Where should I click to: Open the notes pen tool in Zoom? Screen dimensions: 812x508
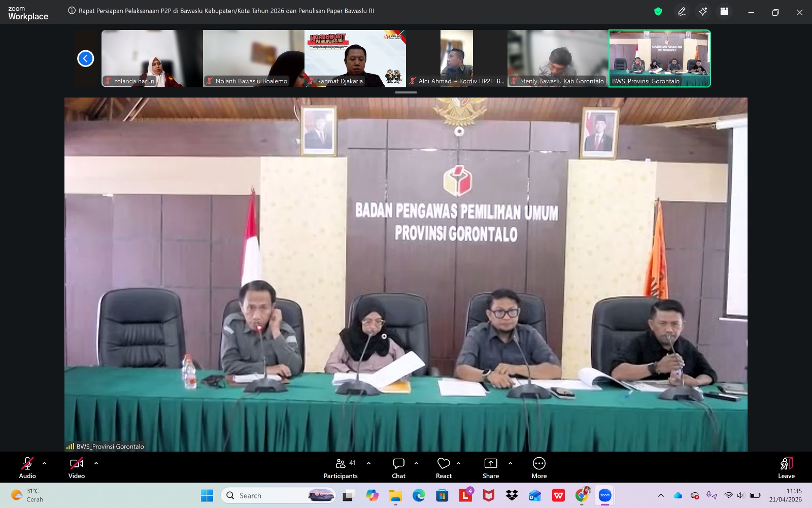pos(682,11)
